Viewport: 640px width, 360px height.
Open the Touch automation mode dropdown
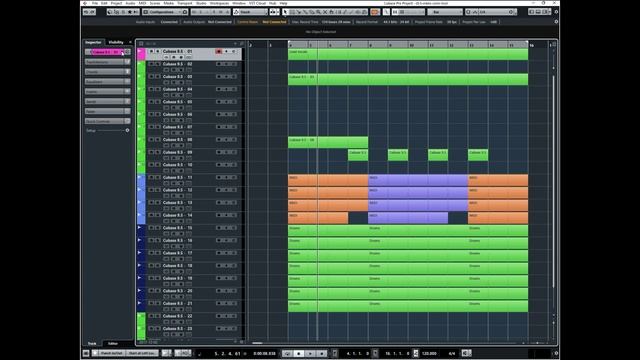pyautogui.click(x=251, y=12)
